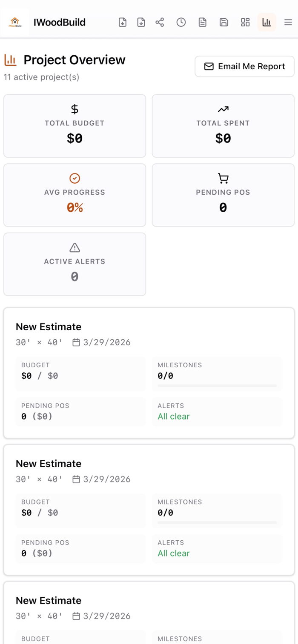Select the highlighted bar chart overview icon
The width and height of the screenshot is (298, 644).
266,23
